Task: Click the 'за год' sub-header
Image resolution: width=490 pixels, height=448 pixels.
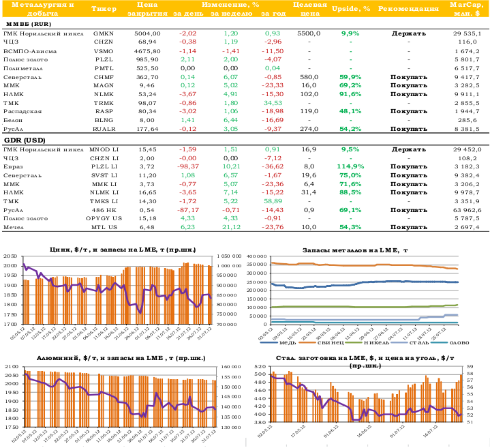Action: click(x=273, y=14)
